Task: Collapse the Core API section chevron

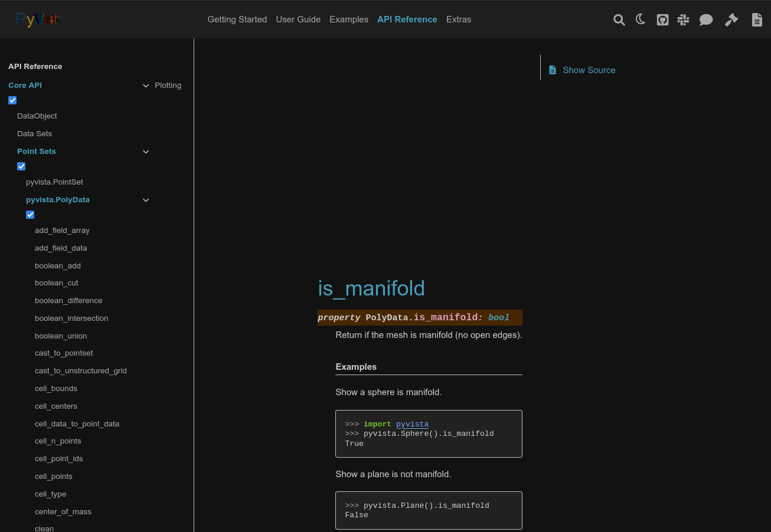Action: (146, 86)
